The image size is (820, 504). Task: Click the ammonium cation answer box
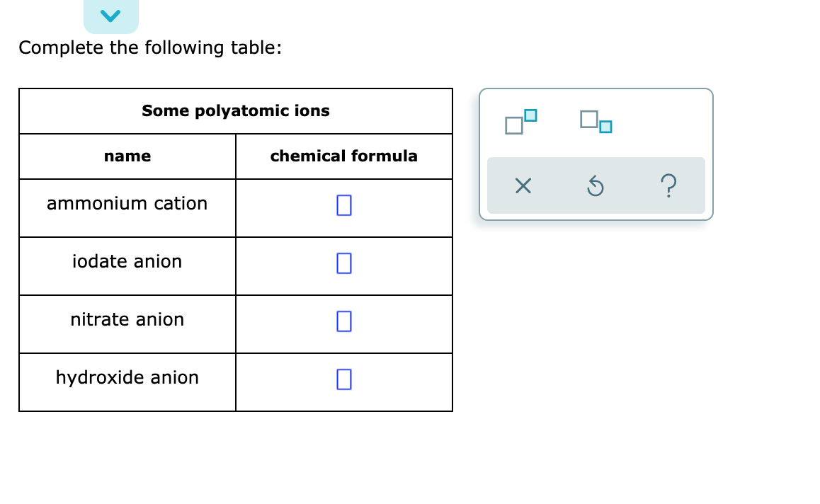(343, 205)
